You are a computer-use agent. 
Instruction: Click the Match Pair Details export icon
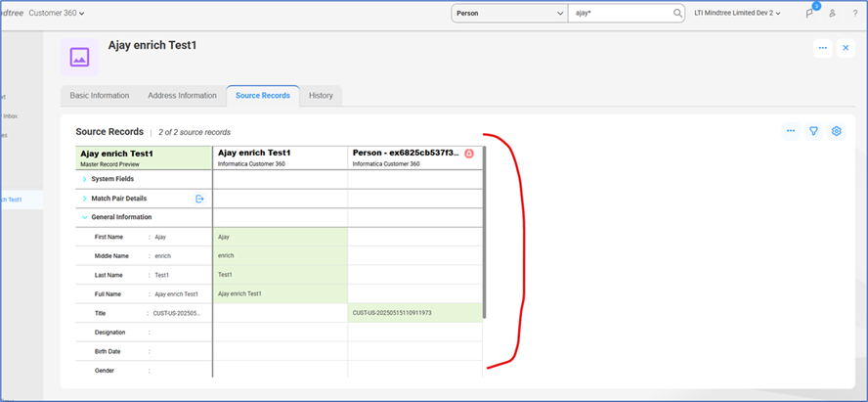pyautogui.click(x=199, y=199)
